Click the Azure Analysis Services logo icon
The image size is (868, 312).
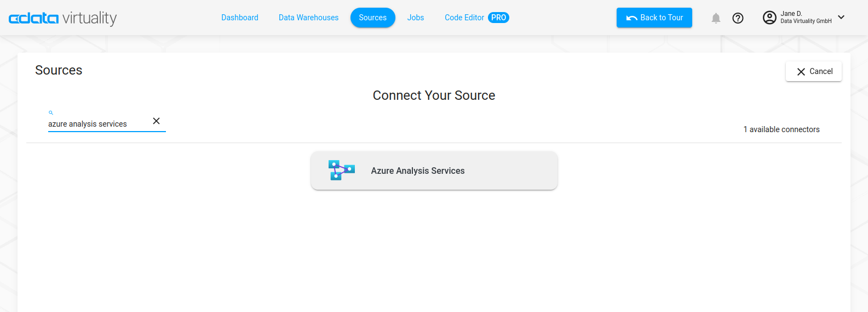pos(341,171)
